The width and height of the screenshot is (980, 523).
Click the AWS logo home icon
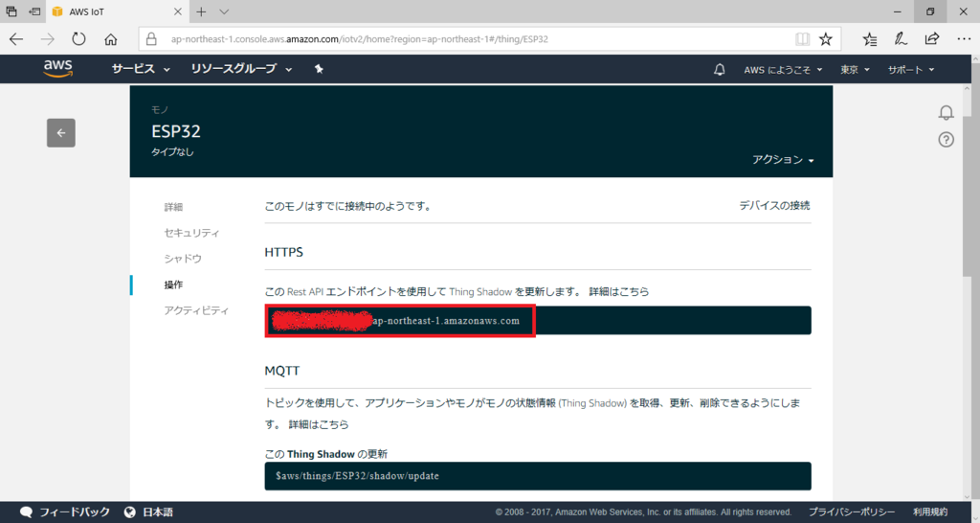click(58, 69)
